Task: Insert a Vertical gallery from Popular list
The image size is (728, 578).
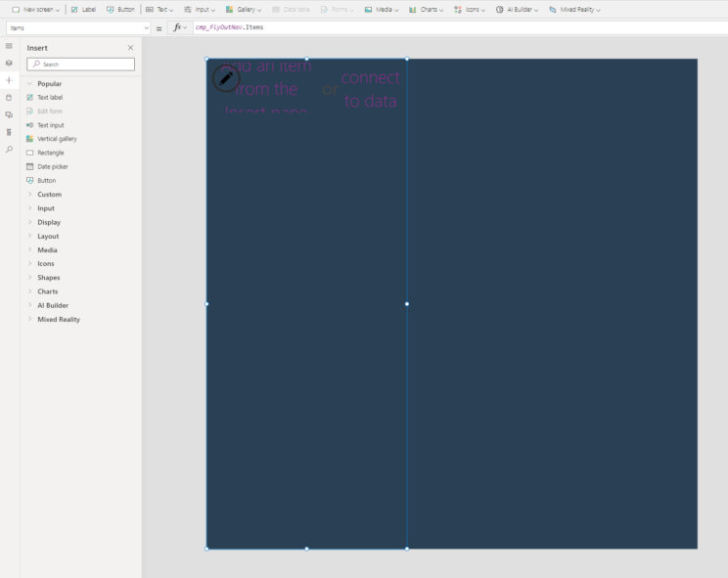Action: point(57,139)
